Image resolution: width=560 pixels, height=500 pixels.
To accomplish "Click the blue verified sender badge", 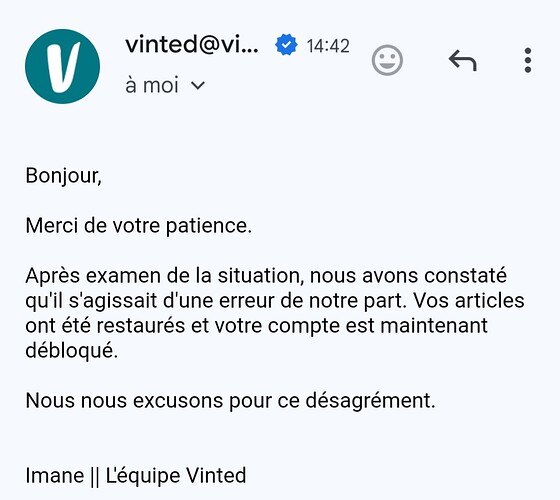I will (x=286, y=45).
